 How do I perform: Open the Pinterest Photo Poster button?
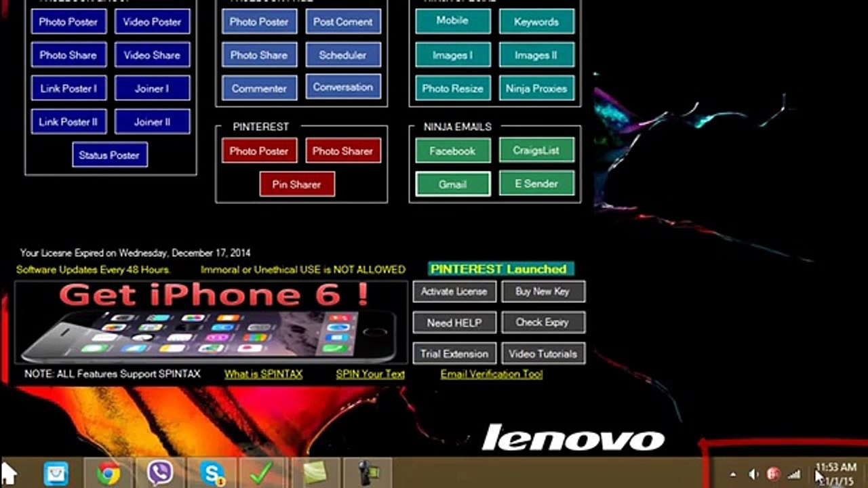(x=259, y=150)
